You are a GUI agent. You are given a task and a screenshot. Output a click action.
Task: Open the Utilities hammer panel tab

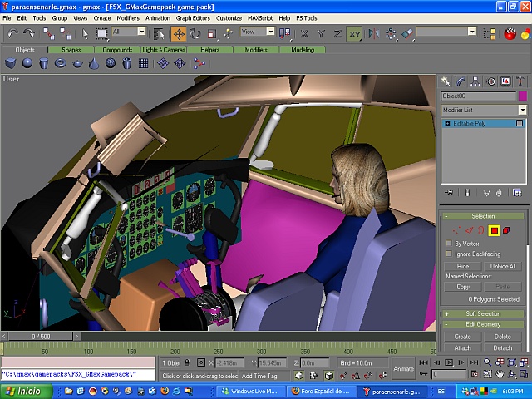[521, 81]
